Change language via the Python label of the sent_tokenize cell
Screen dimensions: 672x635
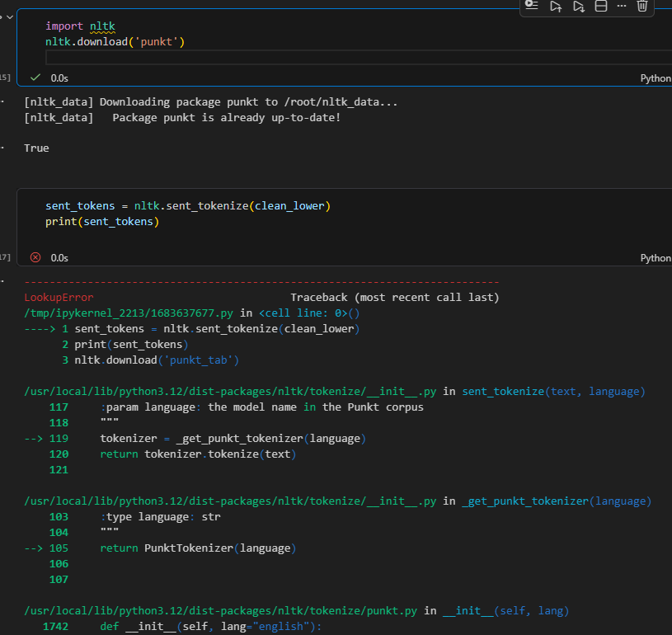click(x=656, y=257)
